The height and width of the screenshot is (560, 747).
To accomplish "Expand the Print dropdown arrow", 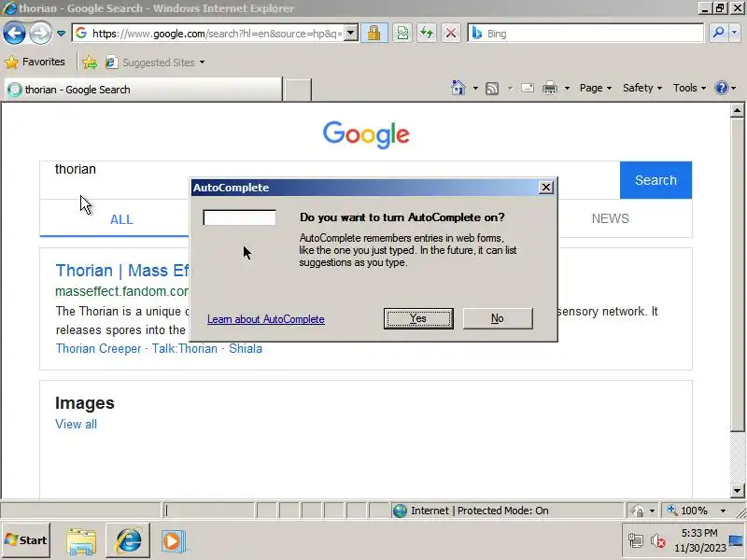I will 567,88.
